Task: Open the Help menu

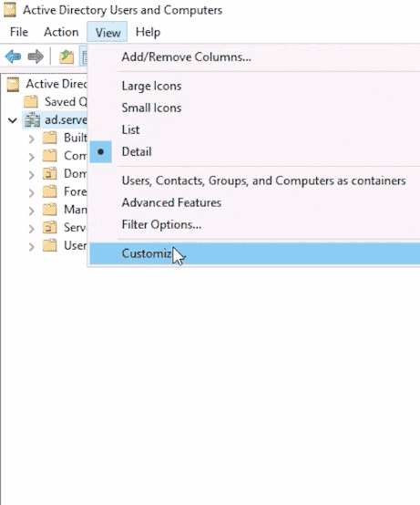Action: click(148, 32)
